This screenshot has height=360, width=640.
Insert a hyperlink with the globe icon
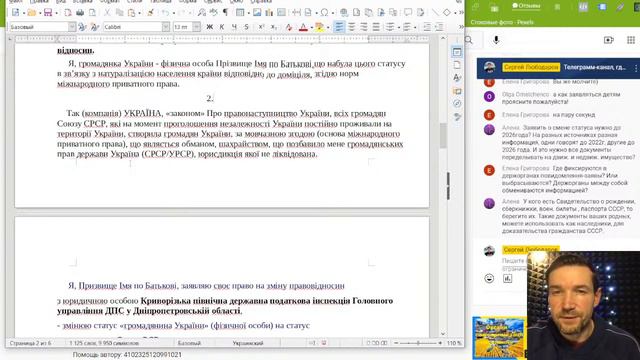coord(344,13)
